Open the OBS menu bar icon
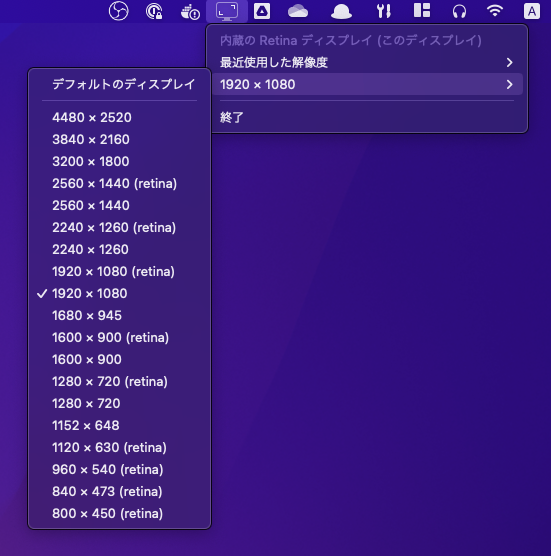Screen dimensions: 551x556 click(118, 11)
